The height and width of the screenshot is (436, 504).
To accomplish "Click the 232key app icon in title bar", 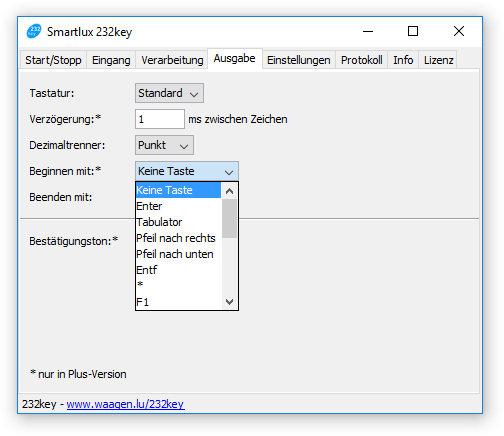I will [34, 31].
